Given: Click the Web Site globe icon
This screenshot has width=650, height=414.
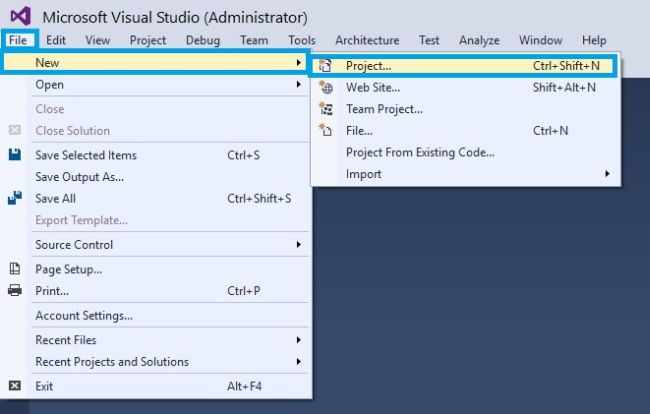Looking at the screenshot, I should click(325, 87).
